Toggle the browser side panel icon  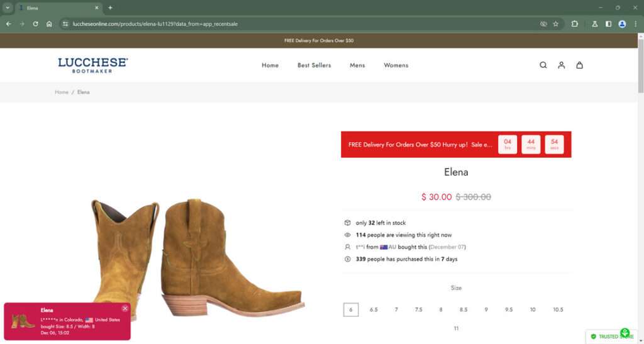(608, 24)
